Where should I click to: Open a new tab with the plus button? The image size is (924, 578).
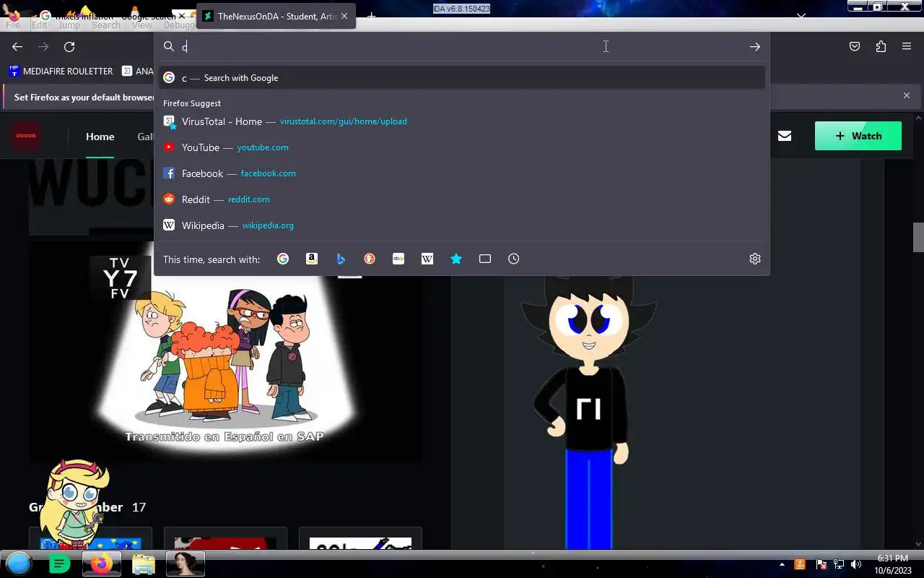pos(371,16)
